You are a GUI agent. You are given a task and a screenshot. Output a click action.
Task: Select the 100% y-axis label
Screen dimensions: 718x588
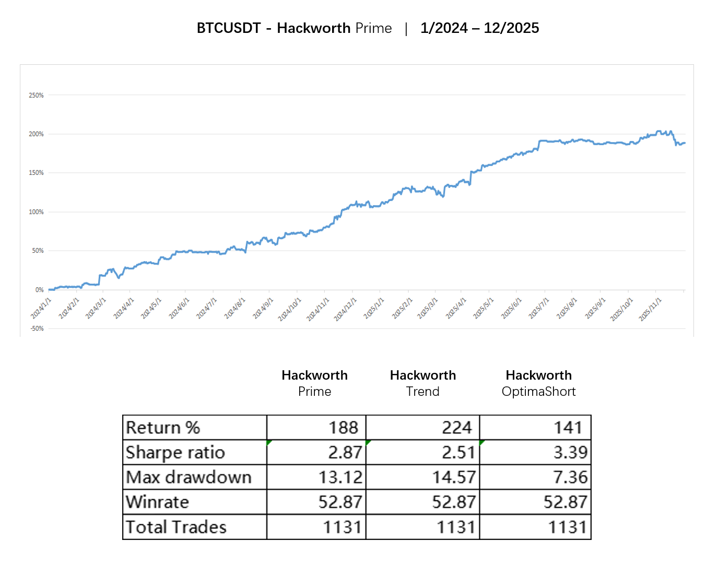(36, 212)
